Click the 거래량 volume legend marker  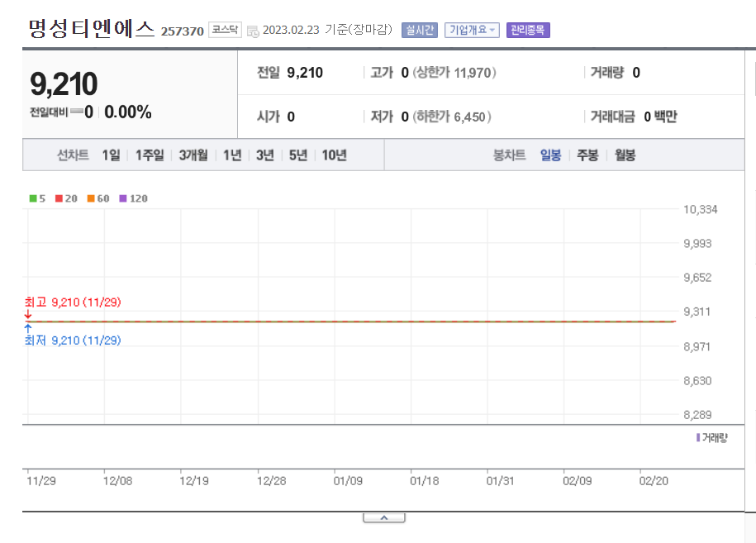(698, 437)
